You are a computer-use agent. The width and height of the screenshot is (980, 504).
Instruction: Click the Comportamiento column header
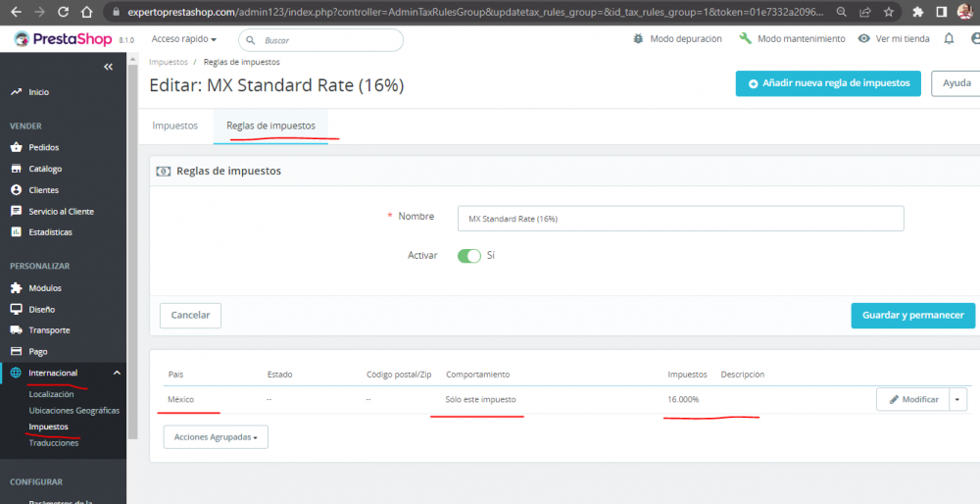[x=477, y=375]
